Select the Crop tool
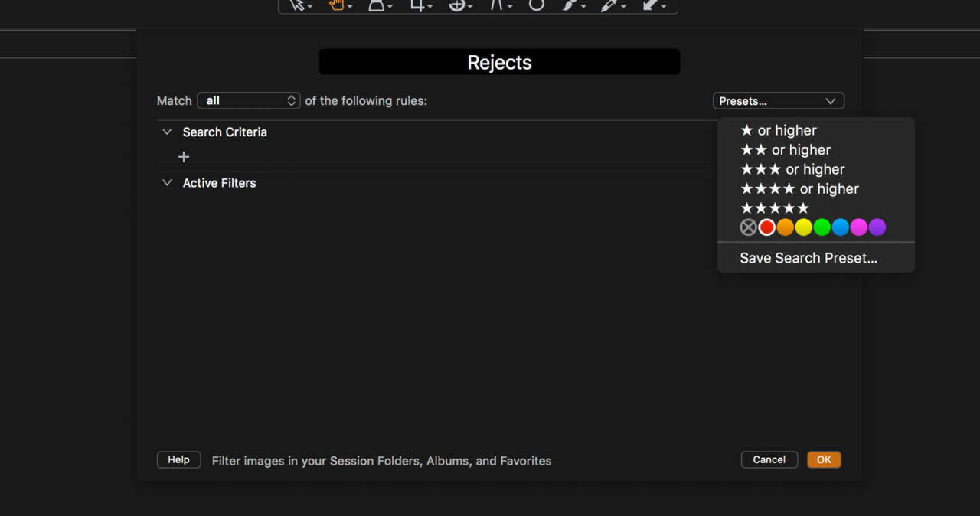Image resolution: width=980 pixels, height=516 pixels. 416,5
